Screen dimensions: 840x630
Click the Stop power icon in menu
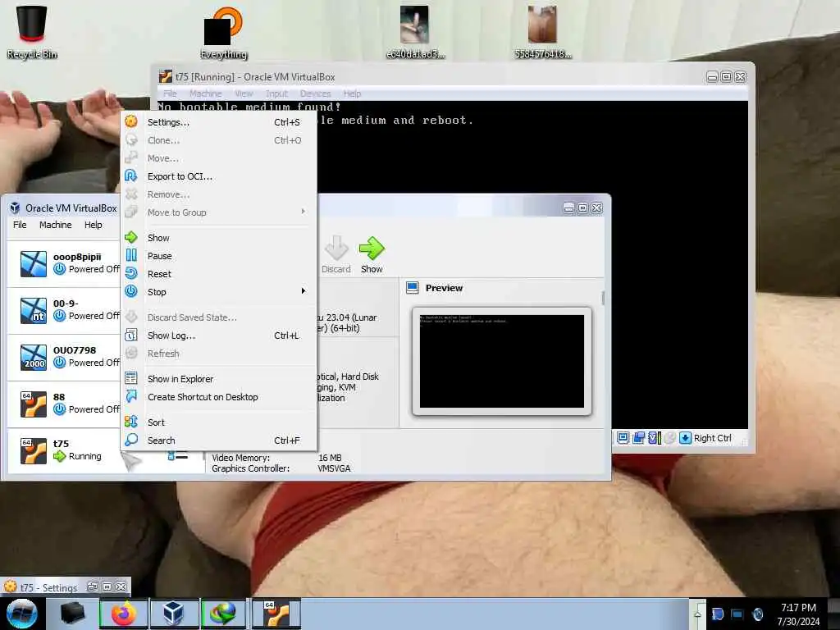[131, 291]
